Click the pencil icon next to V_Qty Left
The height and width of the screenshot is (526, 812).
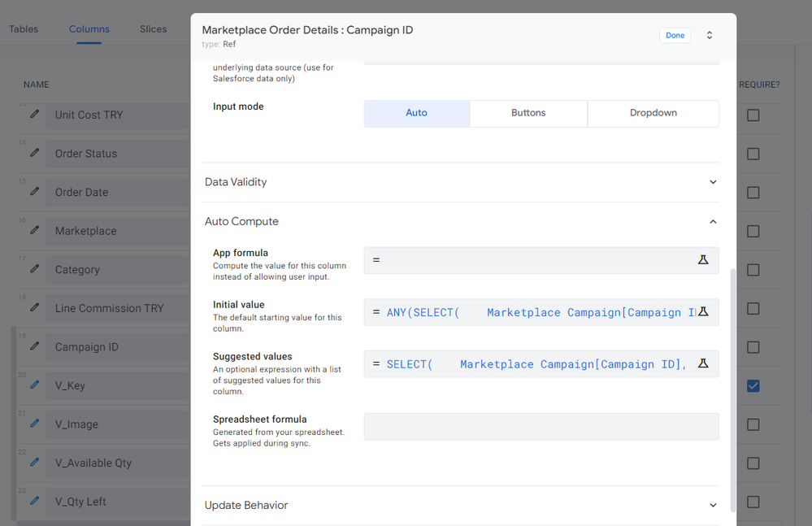[35, 501]
